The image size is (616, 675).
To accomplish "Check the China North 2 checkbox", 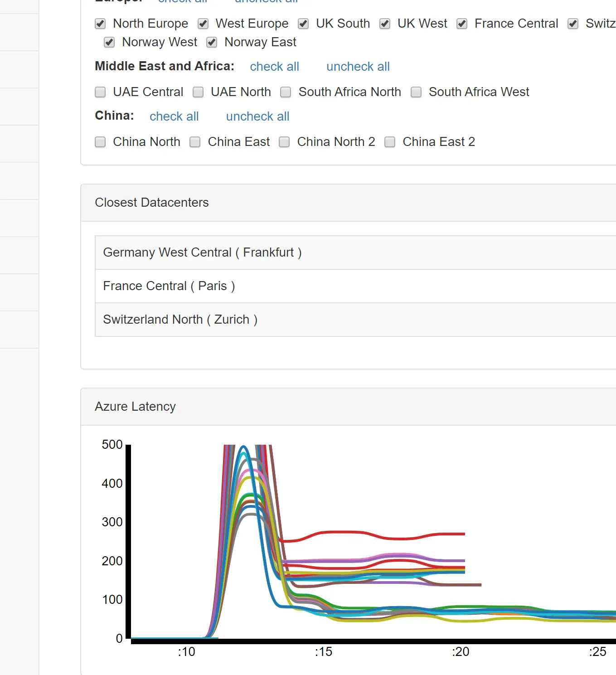I will point(284,142).
